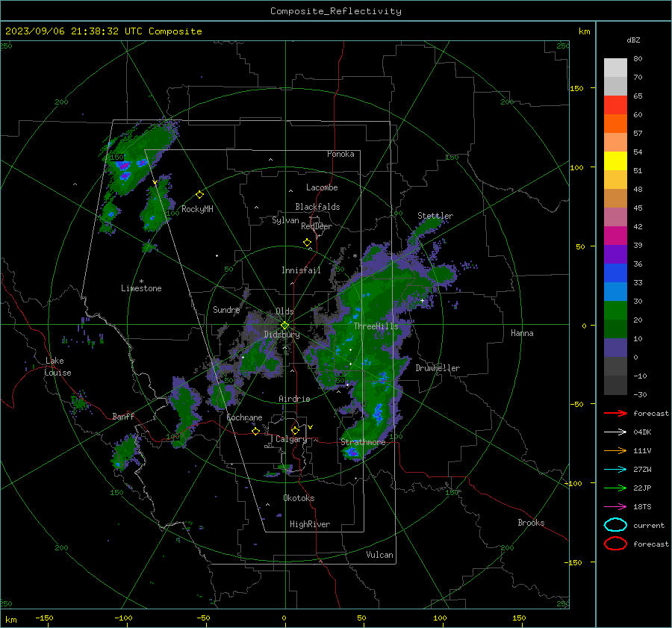Click the yellow diamond marker beside RockyMH
Viewport: 672px width, 628px height.
click(x=199, y=195)
